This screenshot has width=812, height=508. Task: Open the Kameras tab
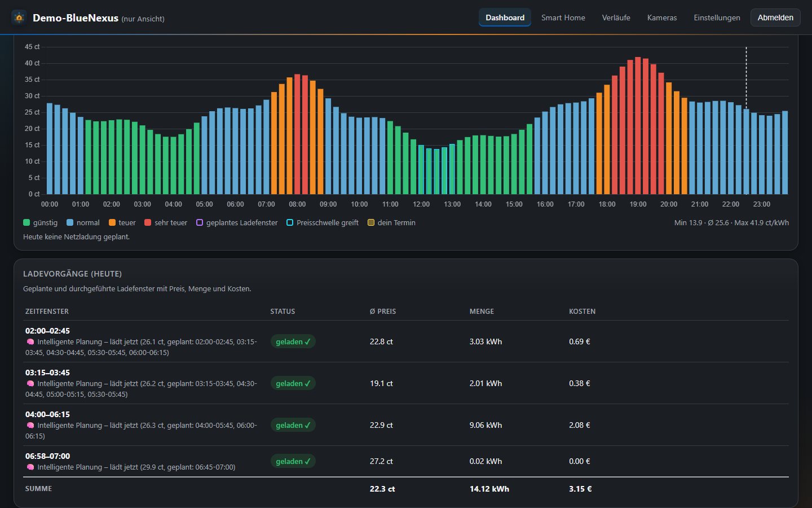(662, 17)
